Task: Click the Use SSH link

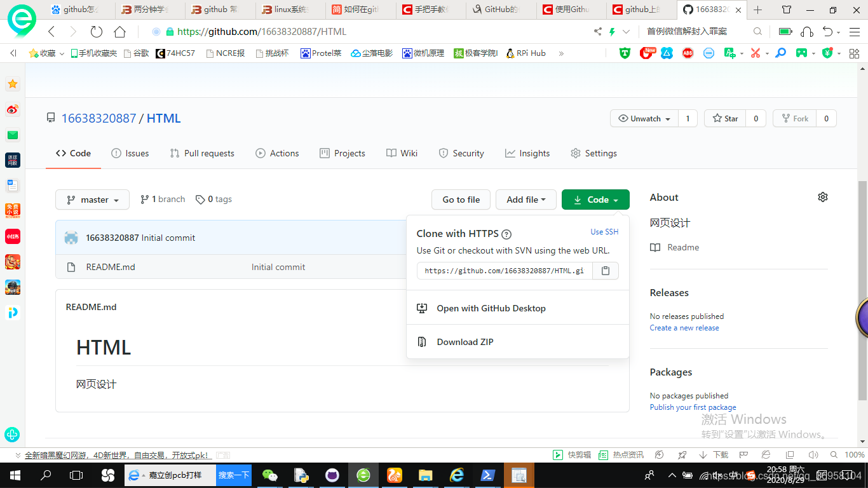Action: pyautogui.click(x=604, y=232)
